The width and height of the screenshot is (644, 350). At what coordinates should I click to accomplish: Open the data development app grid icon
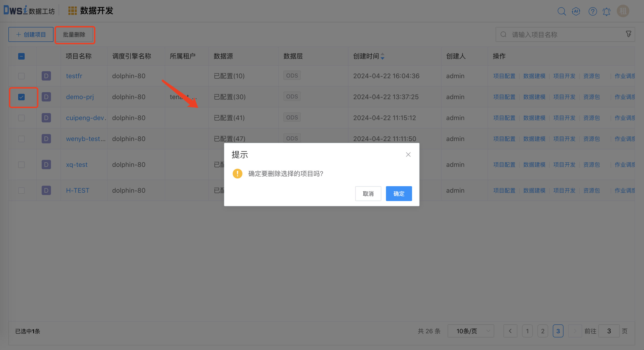73,11
